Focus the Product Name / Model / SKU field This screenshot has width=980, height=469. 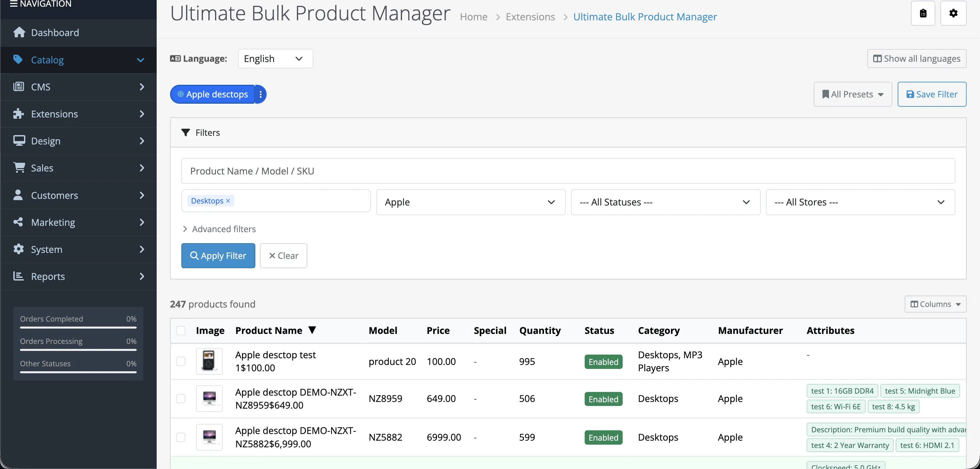coord(568,171)
